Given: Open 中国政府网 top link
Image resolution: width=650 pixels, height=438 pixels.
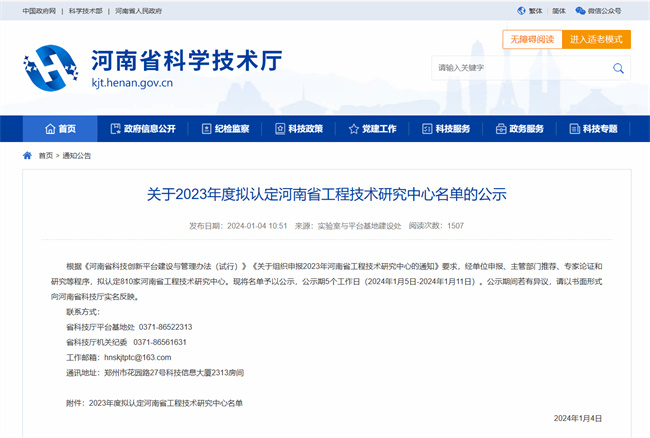Looking at the screenshot, I should pos(35,10).
